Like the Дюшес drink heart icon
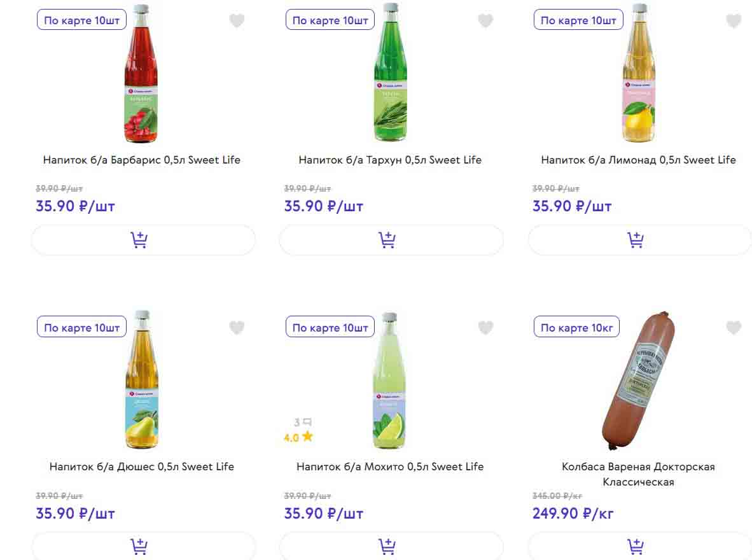 237,328
